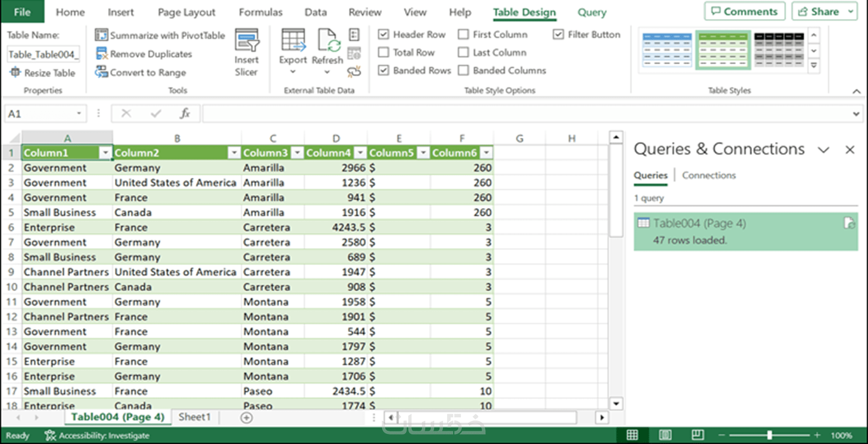
Task: Click Convert to Range
Action: (140, 72)
